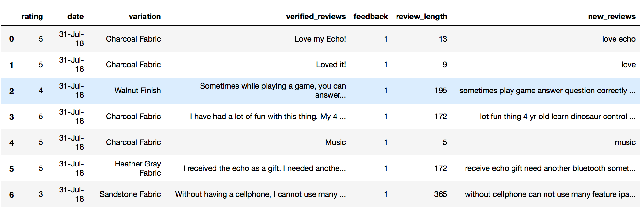Select row index 0

[x=12, y=39]
